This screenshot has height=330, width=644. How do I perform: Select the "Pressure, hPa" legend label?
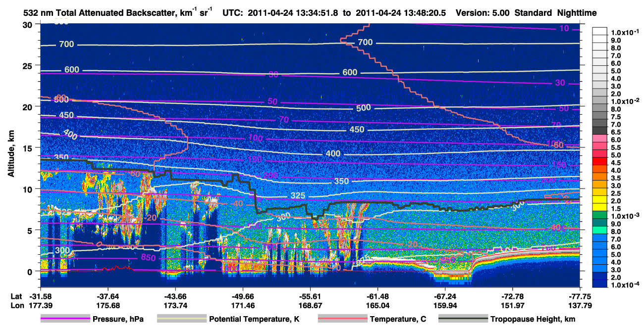click(x=118, y=319)
